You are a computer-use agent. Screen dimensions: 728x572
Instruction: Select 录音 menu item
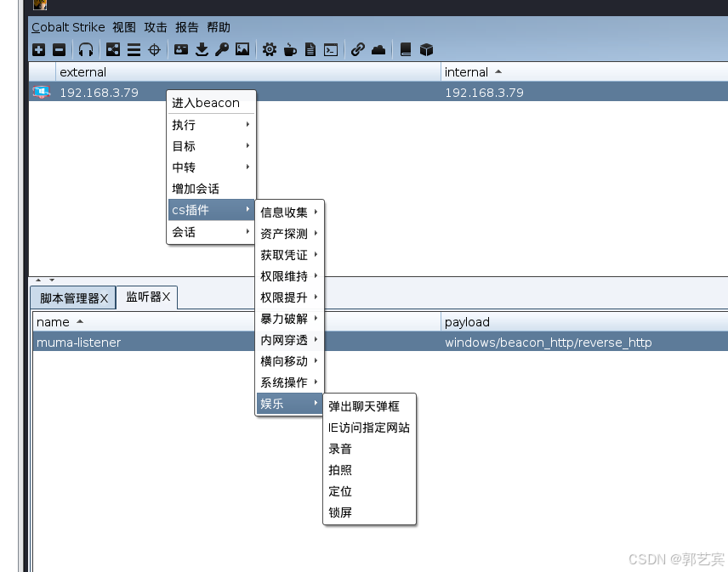point(369,449)
